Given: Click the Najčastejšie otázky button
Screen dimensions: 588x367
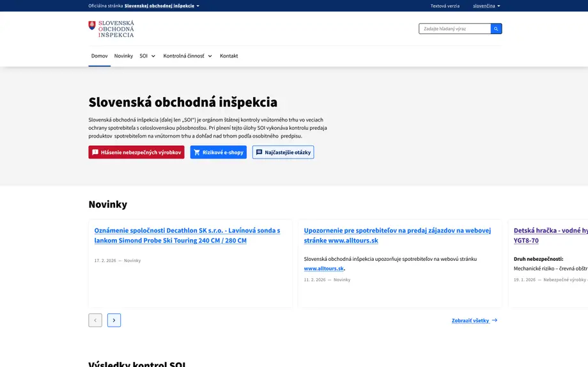Looking at the screenshot, I should point(283,152).
